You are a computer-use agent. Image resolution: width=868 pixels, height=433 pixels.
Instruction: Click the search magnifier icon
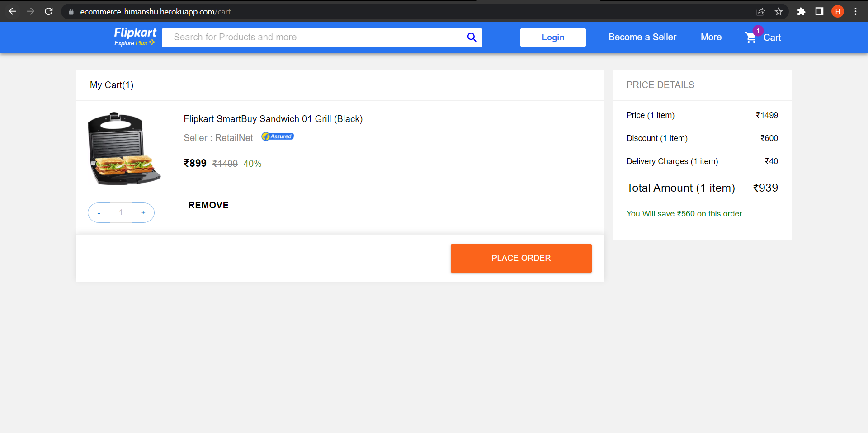[472, 38]
